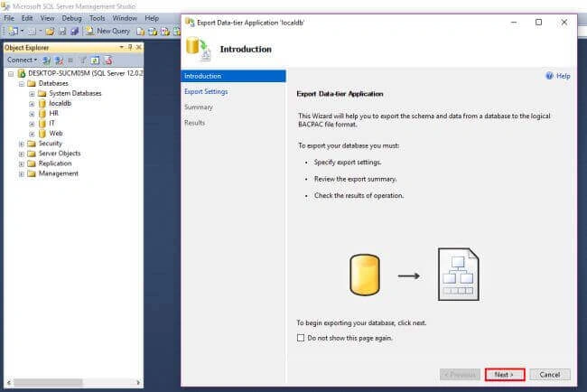Expand the HR database node

tap(32, 114)
